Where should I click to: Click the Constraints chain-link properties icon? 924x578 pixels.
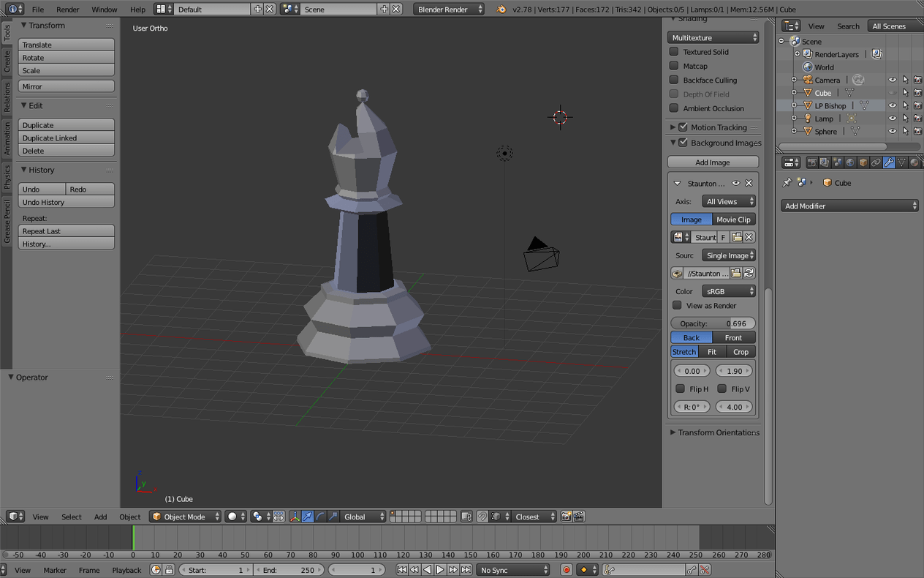point(876,162)
